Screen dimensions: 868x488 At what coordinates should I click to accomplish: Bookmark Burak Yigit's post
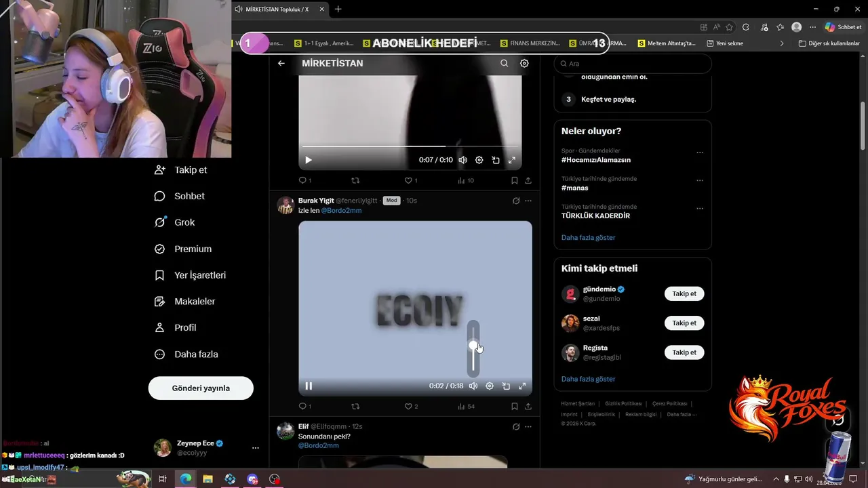tap(514, 406)
